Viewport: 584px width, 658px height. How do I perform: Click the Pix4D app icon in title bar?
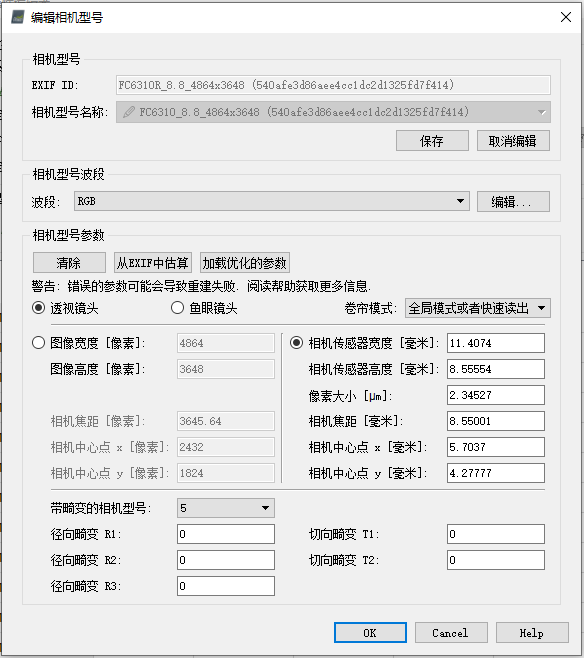pos(18,17)
